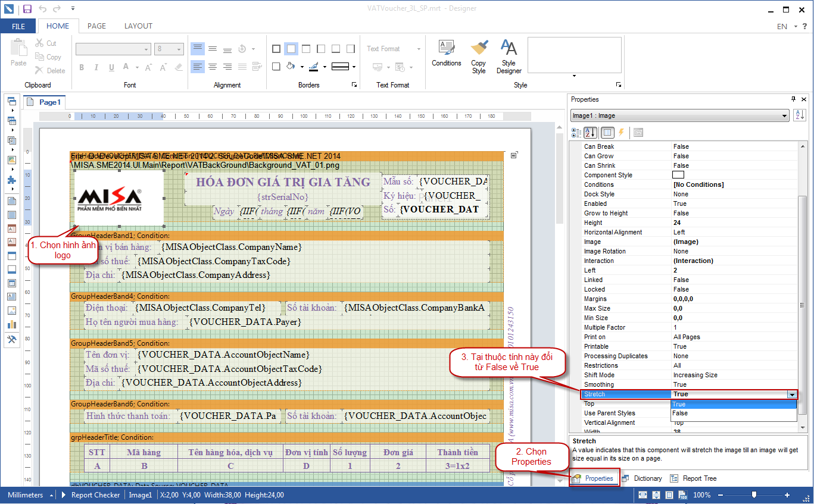Click the Component Style color swatch
This screenshot has width=814, height=504.
678,175
